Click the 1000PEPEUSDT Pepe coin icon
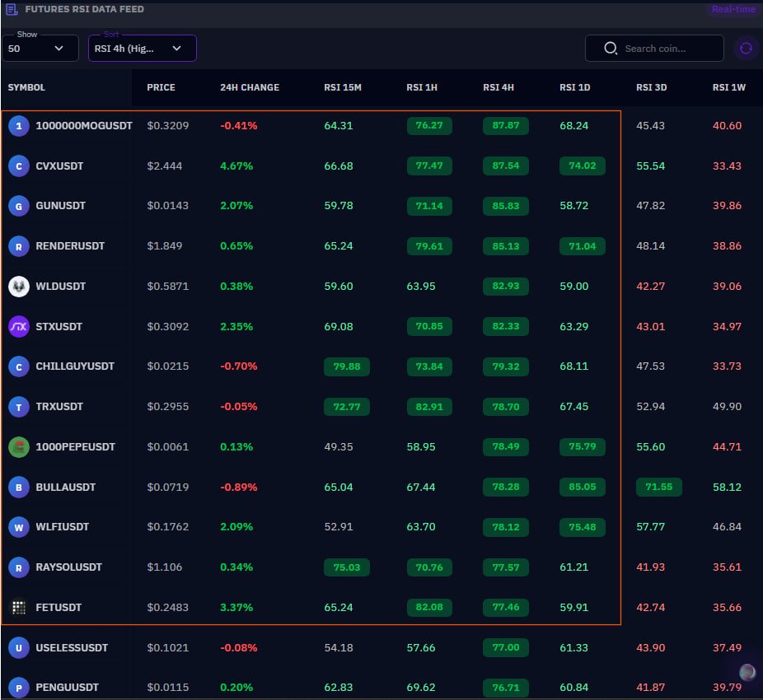The width and height of the screenshot is (763, 700). [17, 446]
